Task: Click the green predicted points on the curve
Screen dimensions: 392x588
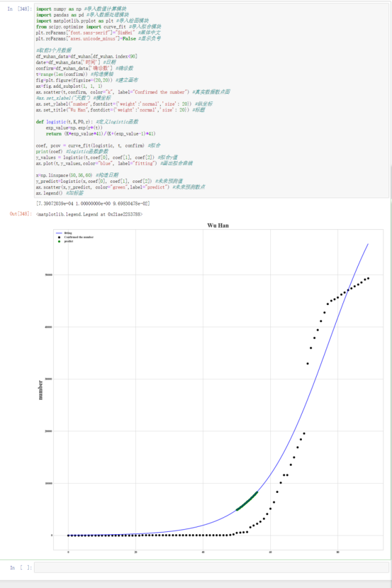Action: (247, 501)
